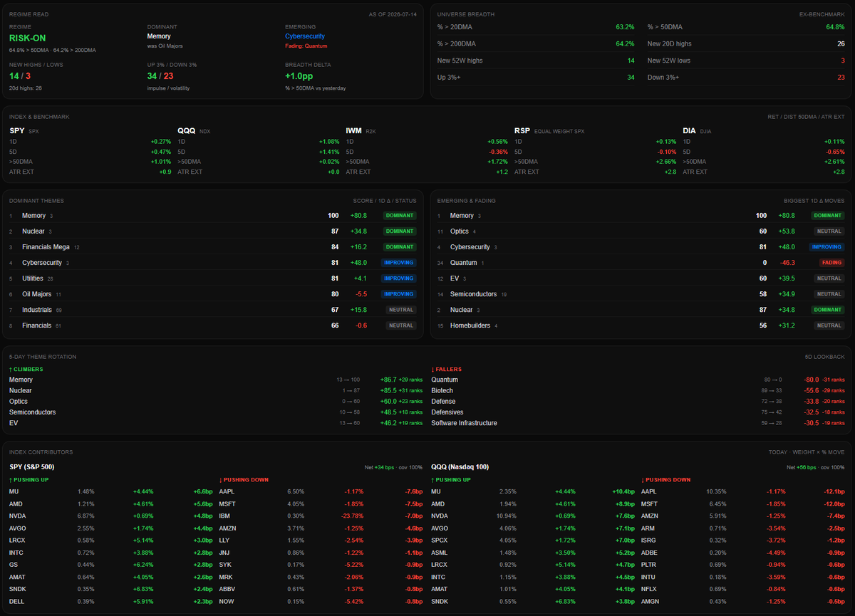
Task: Click the 'AS OF 2026-07-14' date label
Action: click(x=393, y=14)
